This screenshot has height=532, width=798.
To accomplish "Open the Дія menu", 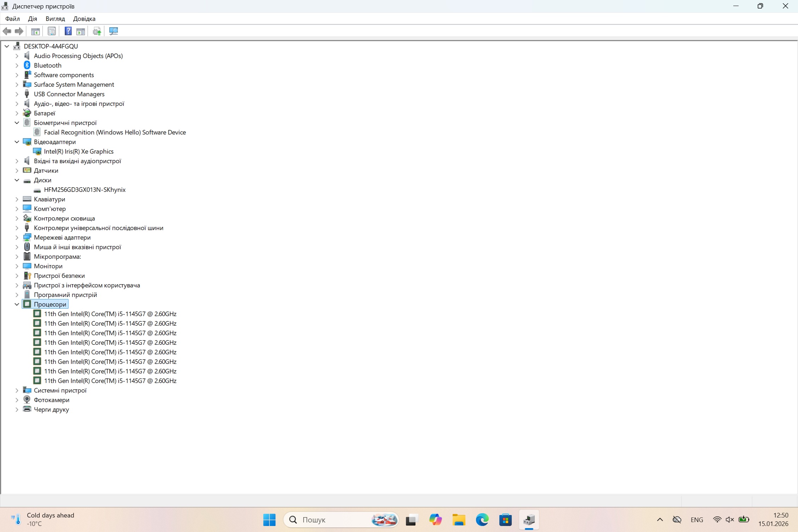I will pos(32,19).
